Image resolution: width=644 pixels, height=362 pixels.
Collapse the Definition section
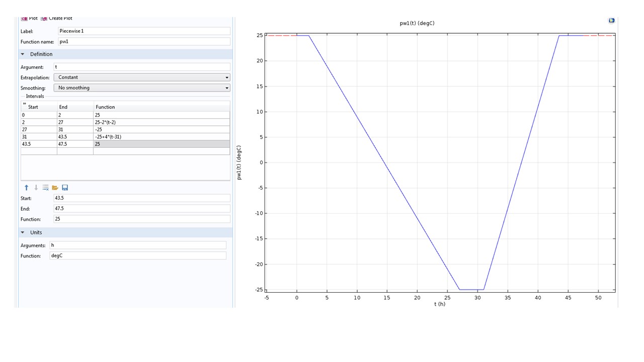(23, 54)
